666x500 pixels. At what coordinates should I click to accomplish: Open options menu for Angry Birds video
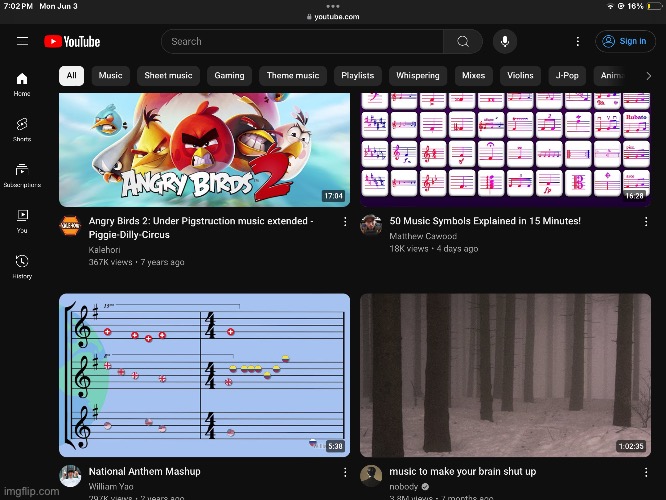345,221
